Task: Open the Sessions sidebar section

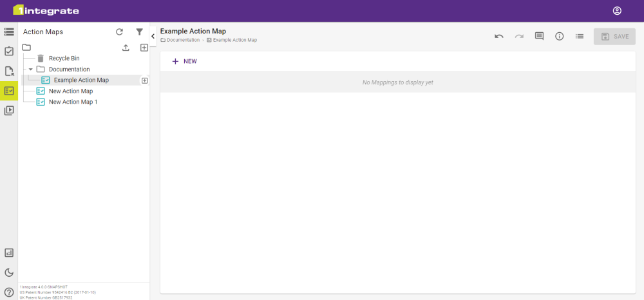Action: (x=9, y=111)
